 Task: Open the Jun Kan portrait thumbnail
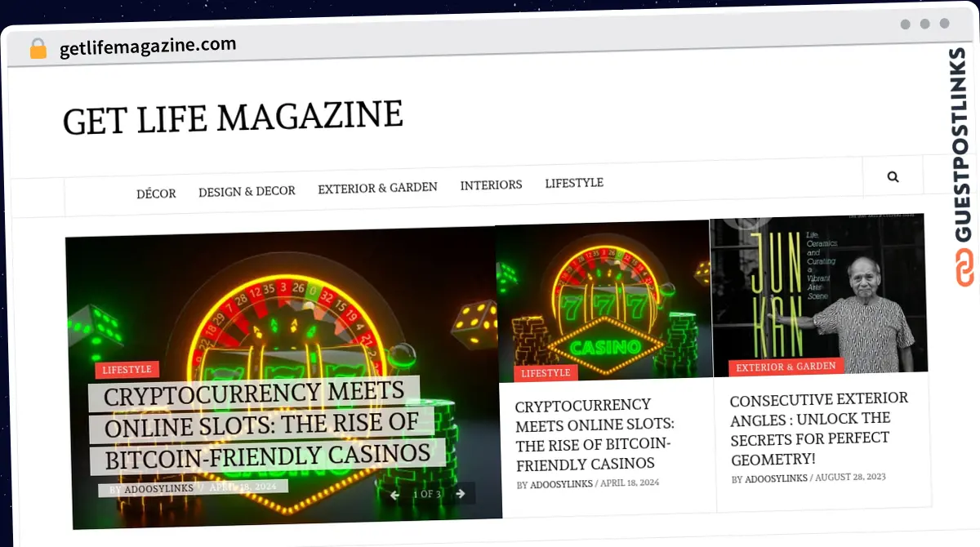(x=819, y=296)
